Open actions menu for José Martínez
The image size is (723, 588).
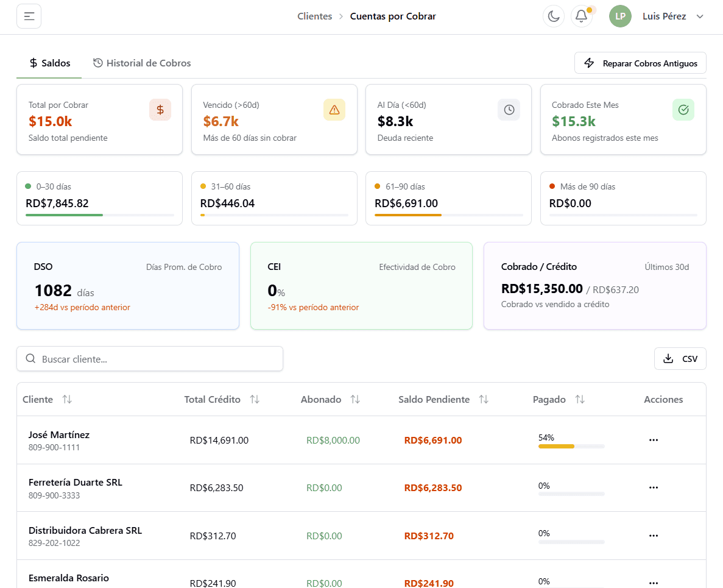[654, 440]
